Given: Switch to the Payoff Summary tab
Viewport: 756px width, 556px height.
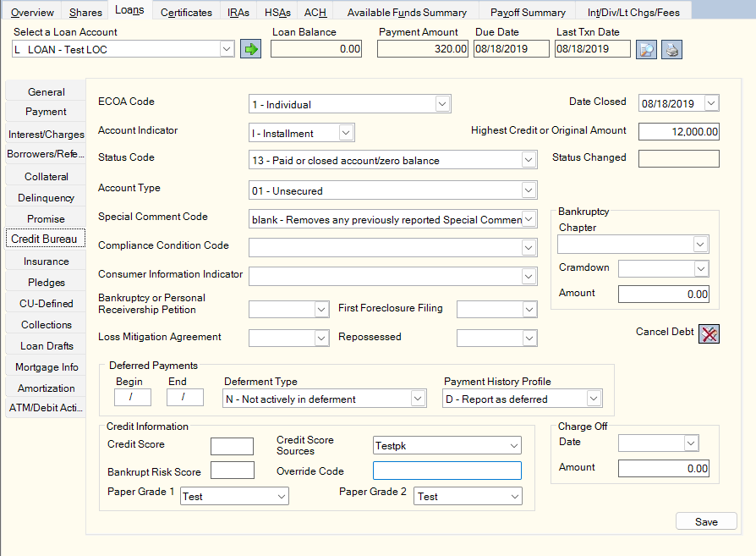Looking at the screenshot, I should pos(528,12).
